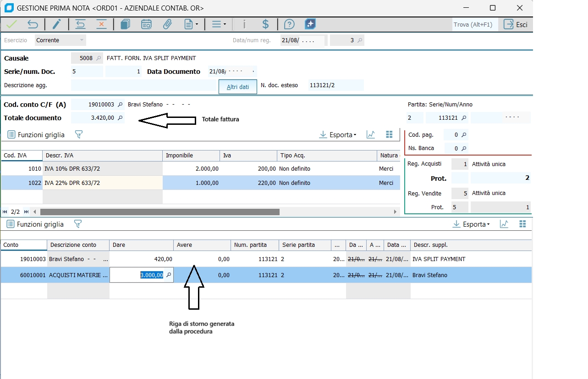Open the chart icon in lower grid
588x379 pixels.
tap(504, 224)
